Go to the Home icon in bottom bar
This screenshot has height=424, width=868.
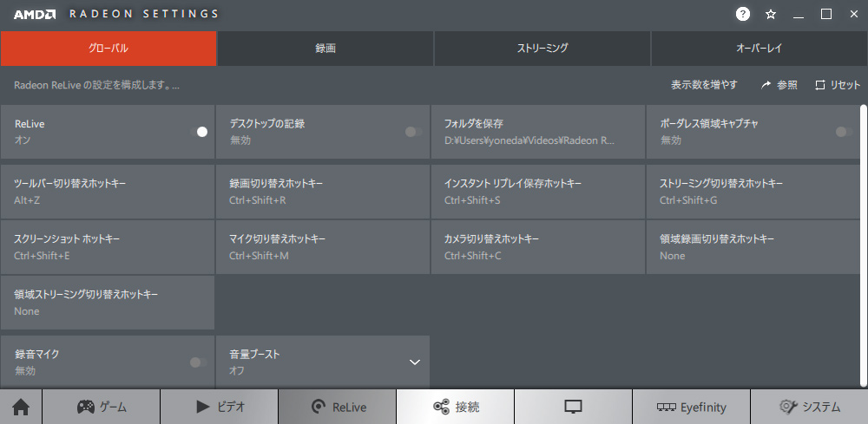click(x=21, y=408)
